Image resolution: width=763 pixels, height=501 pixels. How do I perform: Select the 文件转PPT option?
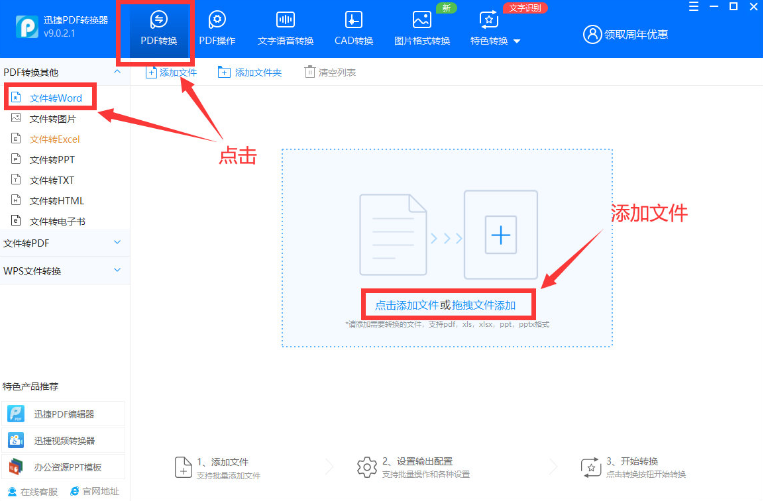pos(52,159)
